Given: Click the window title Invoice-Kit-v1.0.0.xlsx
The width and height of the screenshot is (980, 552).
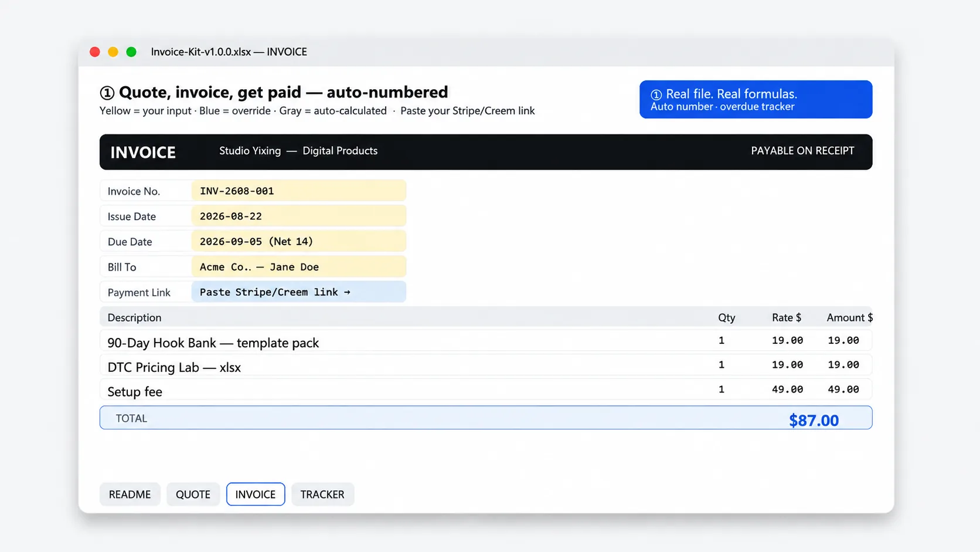Looking at the screenshot, I should point(201,52).
